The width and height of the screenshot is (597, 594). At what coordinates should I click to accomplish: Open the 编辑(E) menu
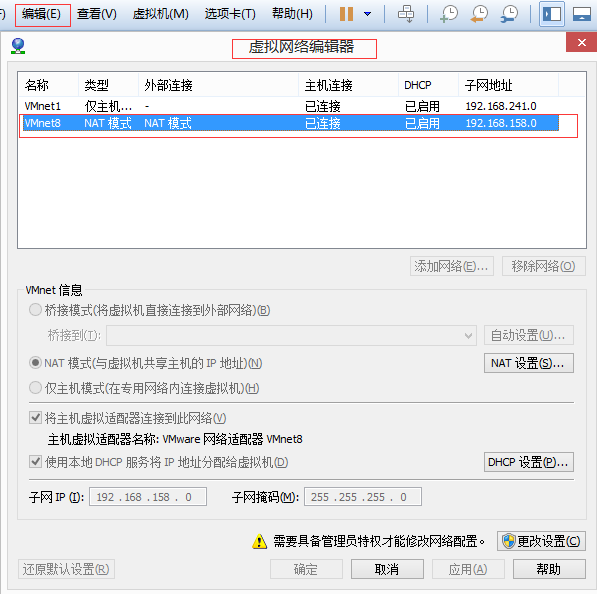click(42, 14)
